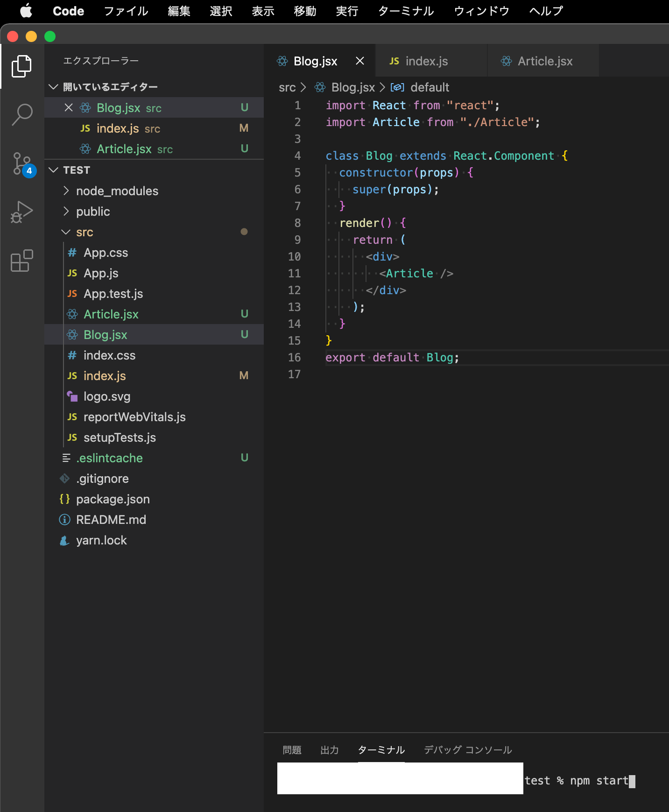Open the Explorer view in activity bar
The image size is (669, 812).
(21, 66)
